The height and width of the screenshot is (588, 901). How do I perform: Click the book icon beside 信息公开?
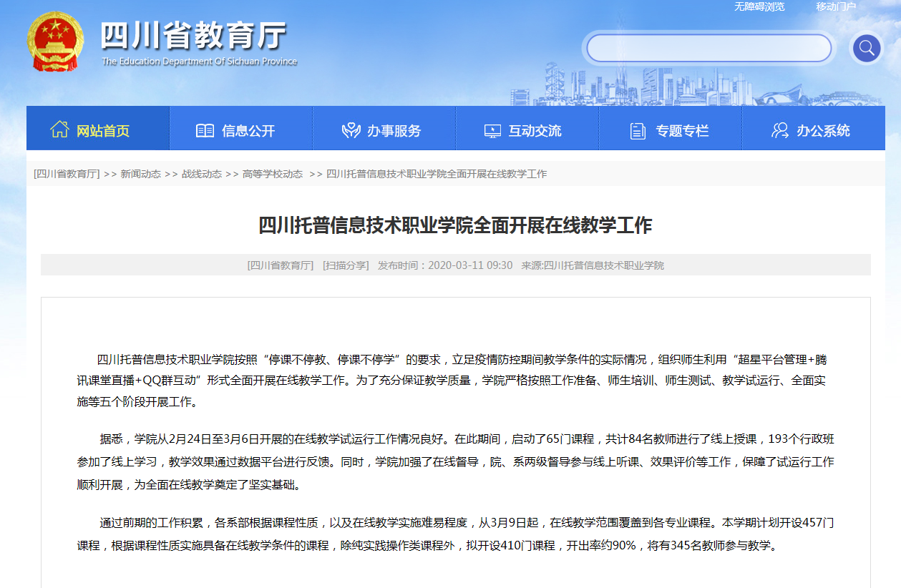[x=205, y=131]
